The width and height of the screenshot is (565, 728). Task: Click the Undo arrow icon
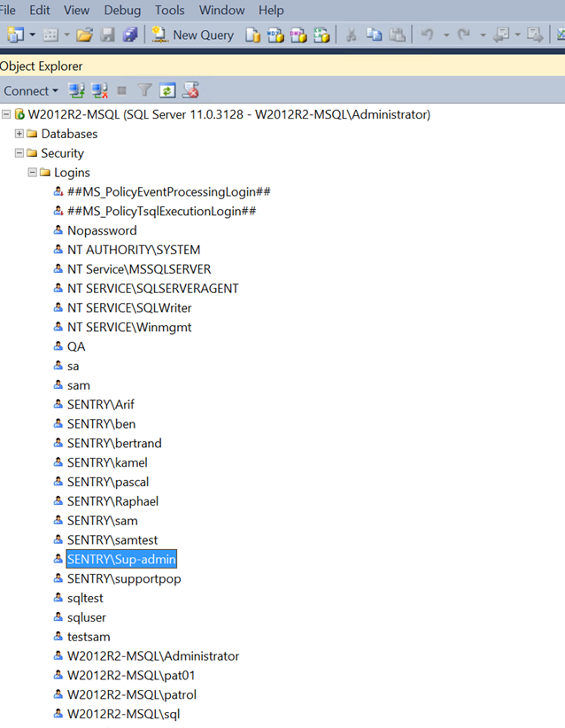click(x=427, y=35)
